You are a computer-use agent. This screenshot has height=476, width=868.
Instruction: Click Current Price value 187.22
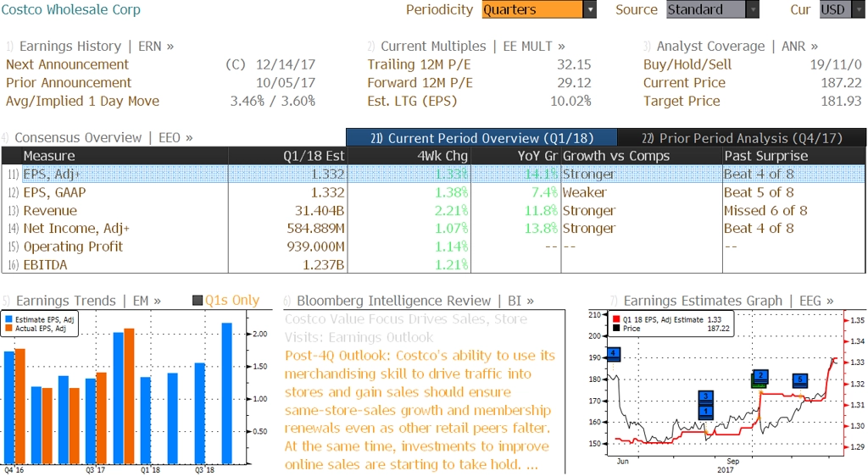(x=842, y=83)
